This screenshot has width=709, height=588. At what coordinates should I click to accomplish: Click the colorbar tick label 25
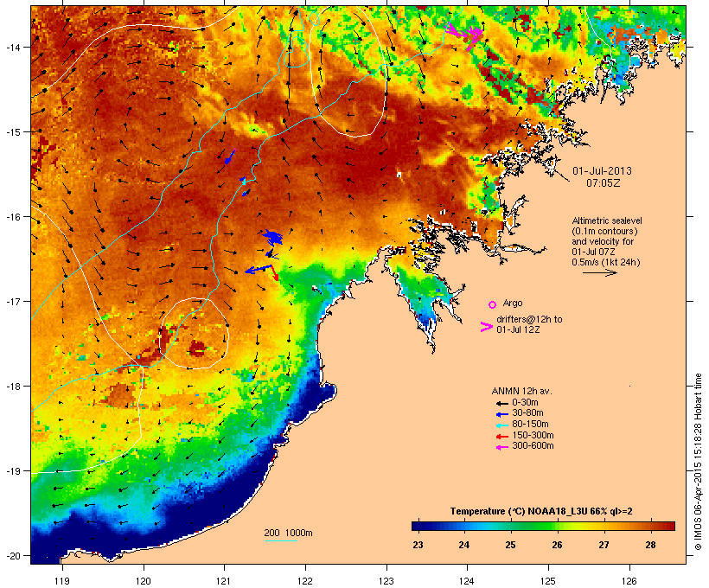coord(510,545)
